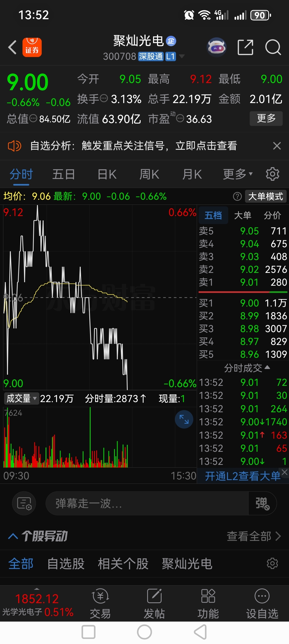Select the 相关个股 filter tab
Screen dimensions: 289x644
pyautogui.click(x=123, y=564)
